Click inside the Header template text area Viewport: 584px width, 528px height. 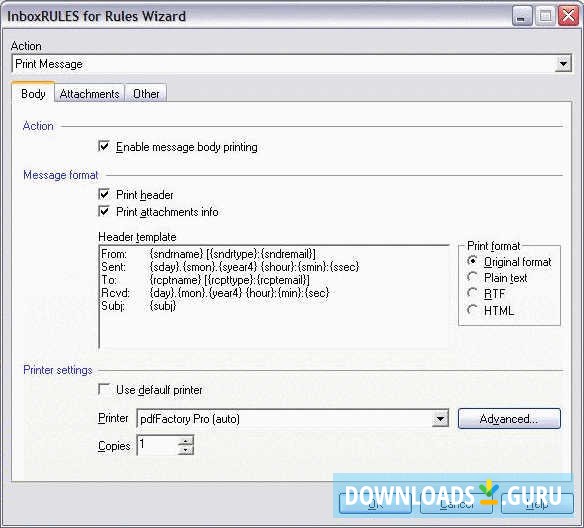point(274,297)
